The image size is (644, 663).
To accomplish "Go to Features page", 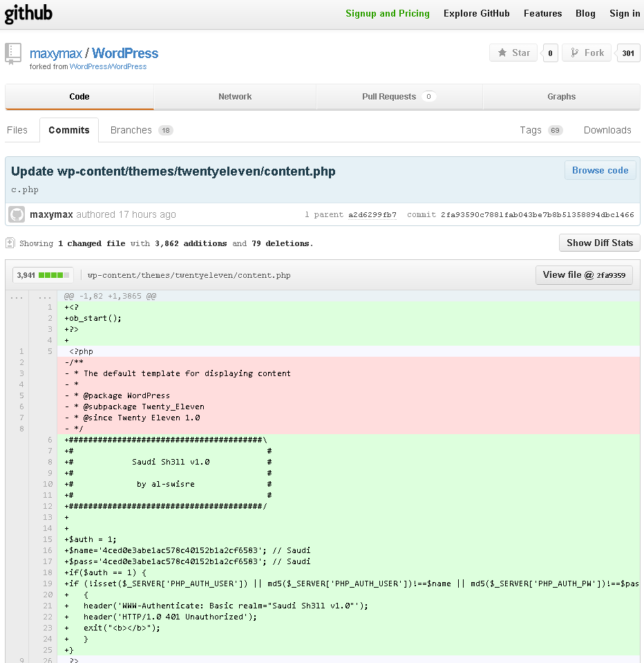I will tap(542, 14).
